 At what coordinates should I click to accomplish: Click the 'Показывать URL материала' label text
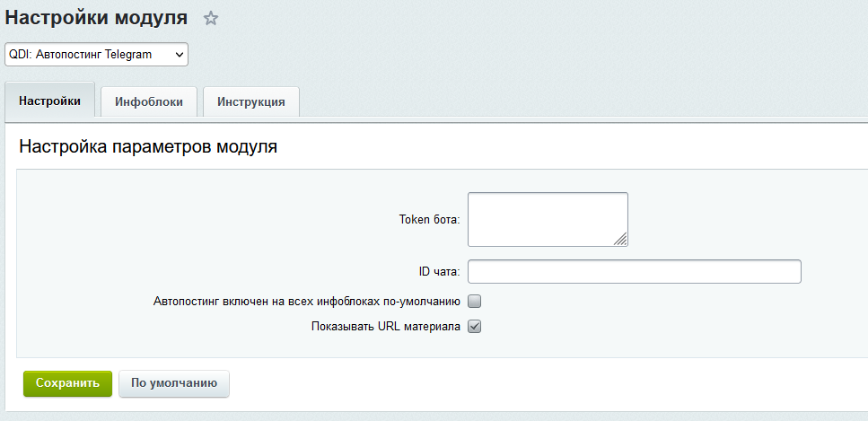click(385, 327)
